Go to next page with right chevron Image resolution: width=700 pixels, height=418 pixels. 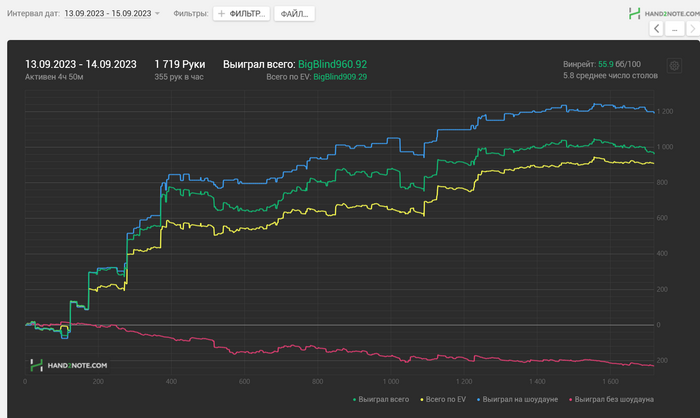pos(693,29)
